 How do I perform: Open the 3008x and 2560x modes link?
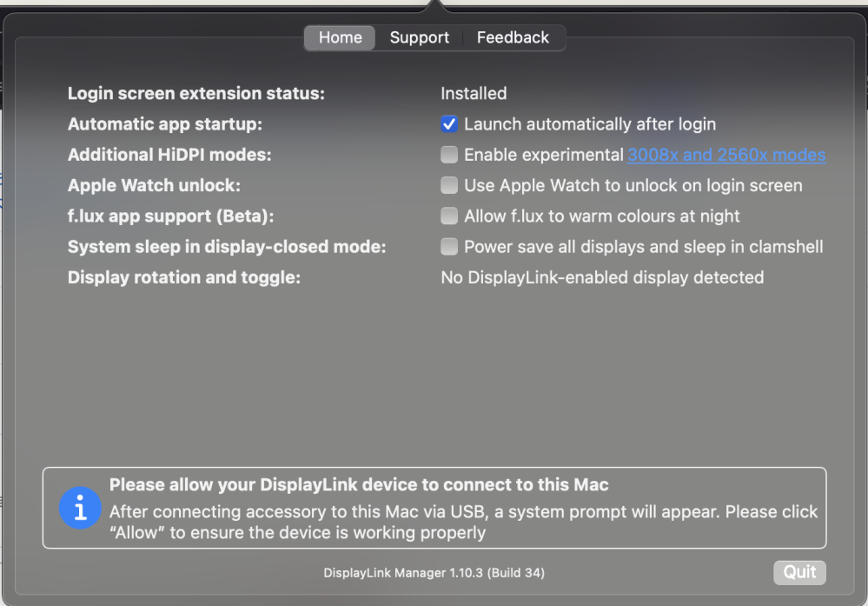[726, 155]
